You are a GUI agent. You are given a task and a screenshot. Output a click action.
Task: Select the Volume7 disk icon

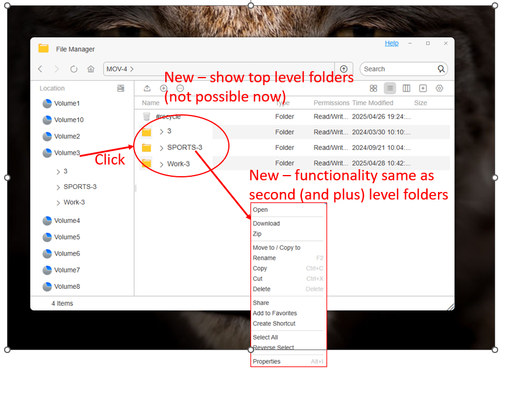tap(47, 270)
